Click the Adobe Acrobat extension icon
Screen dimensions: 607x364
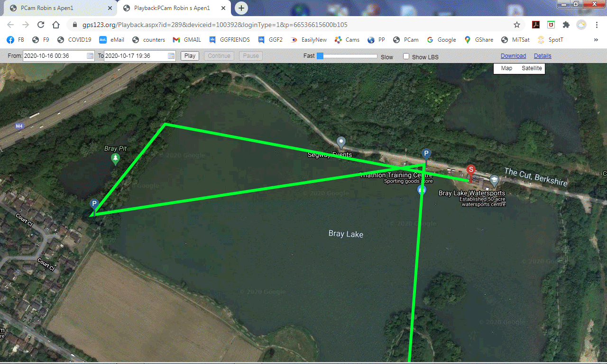coord(535,24)
